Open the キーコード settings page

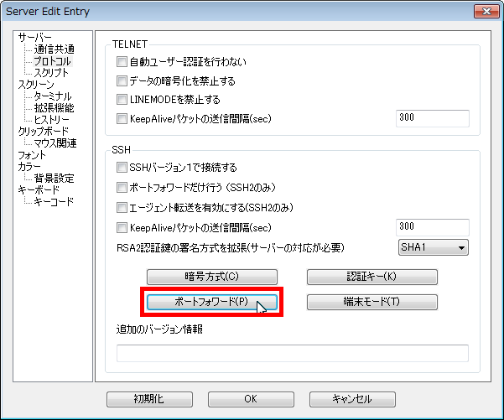click(x=54, y=201)
